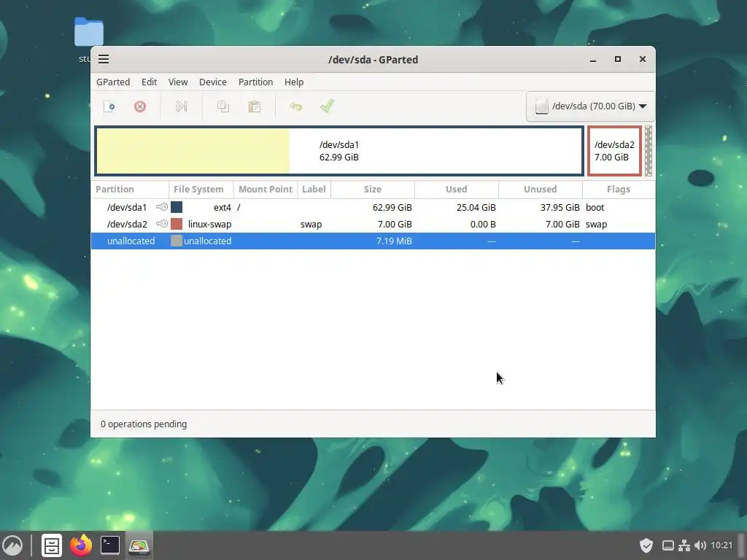Click the 7.19 MiB size cell

pos(394,241)
